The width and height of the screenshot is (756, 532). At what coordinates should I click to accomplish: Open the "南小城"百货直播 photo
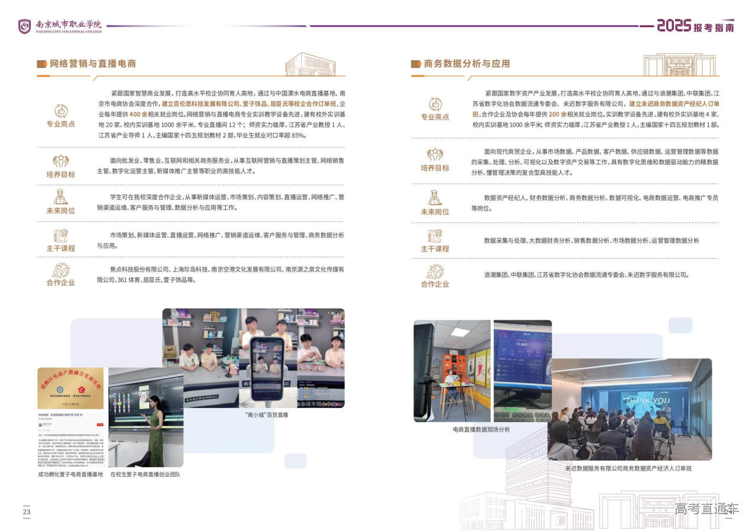pyautogui.click(x=254, y=357)
